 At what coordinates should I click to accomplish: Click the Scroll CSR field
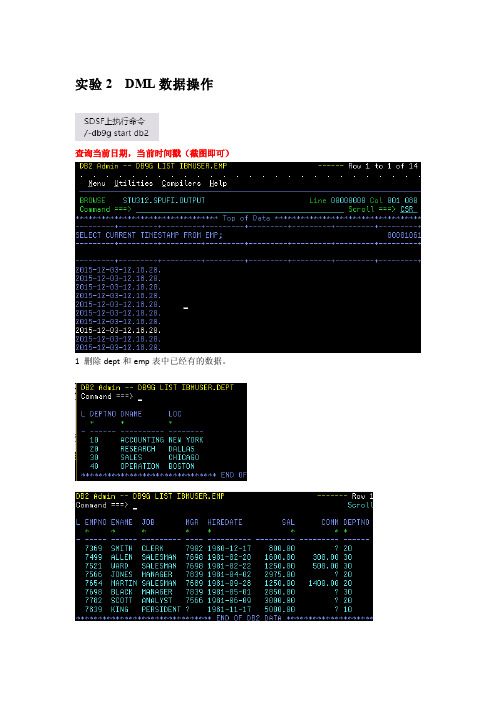(x=407, y=209)
